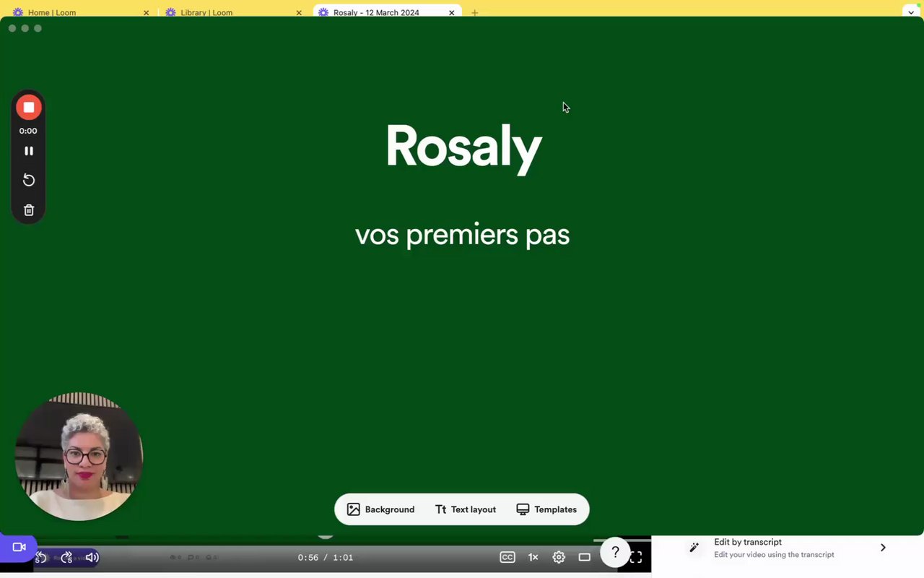Rewind the video 5 seconds
Viewport: 924px width, 578px height.
coord(41,557)
